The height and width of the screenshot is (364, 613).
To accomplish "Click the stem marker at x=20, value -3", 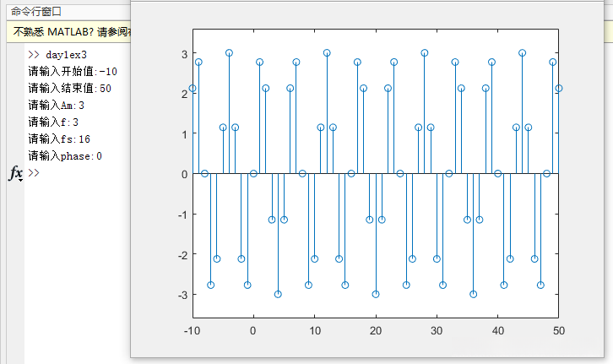I will pyautogui.click(x=376, y=294).
